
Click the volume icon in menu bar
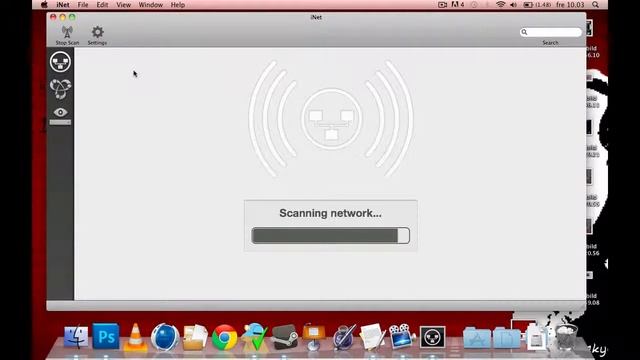pos(513,5)
